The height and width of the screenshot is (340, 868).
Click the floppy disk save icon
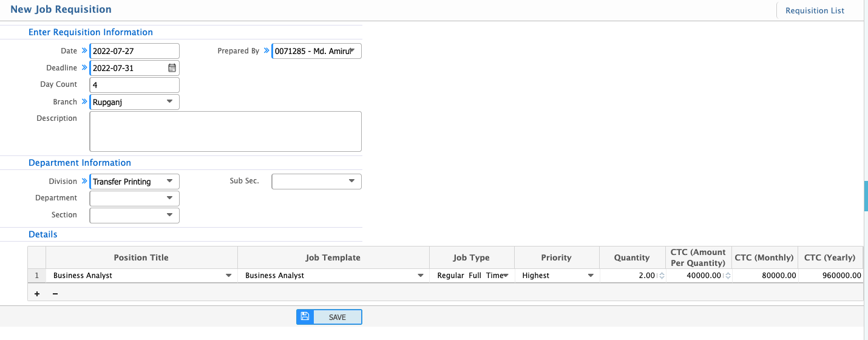305,317
